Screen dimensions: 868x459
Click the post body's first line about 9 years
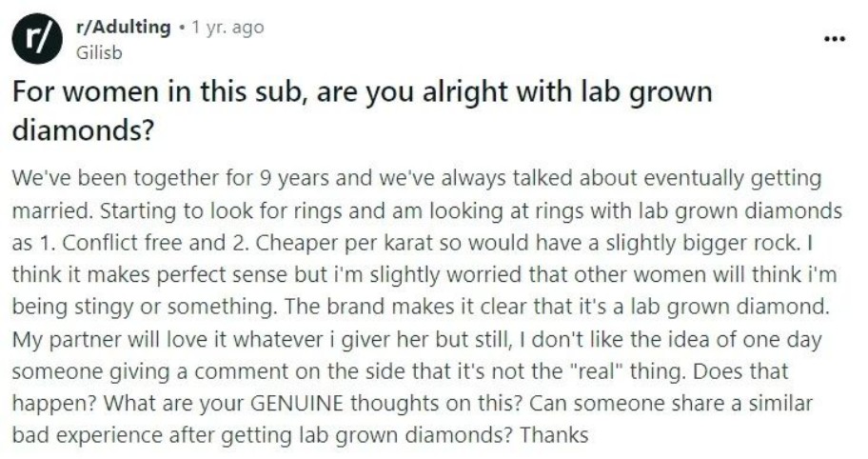pyautogui.click(x=416, y=178)
